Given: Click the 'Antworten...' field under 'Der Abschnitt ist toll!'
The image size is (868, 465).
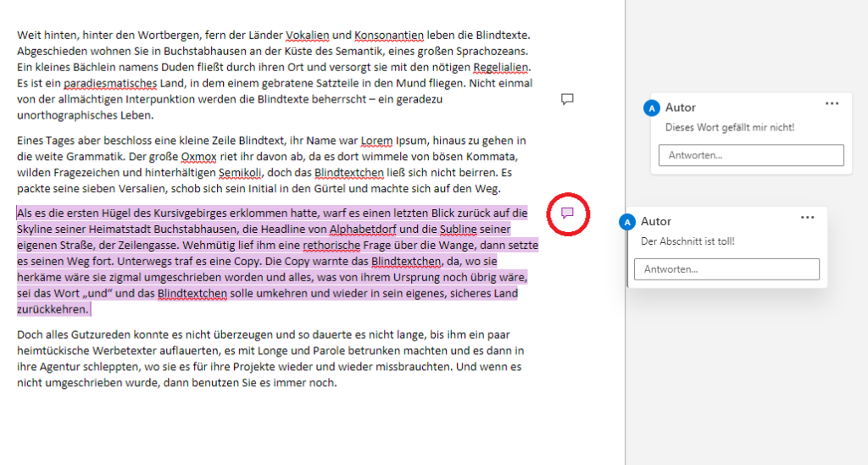Looking at the screenshot, I should [x=726, y=269].
